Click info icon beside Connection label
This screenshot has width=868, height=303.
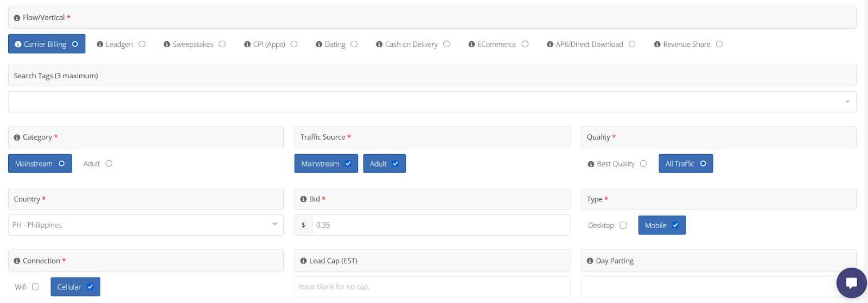coord(17,261)
